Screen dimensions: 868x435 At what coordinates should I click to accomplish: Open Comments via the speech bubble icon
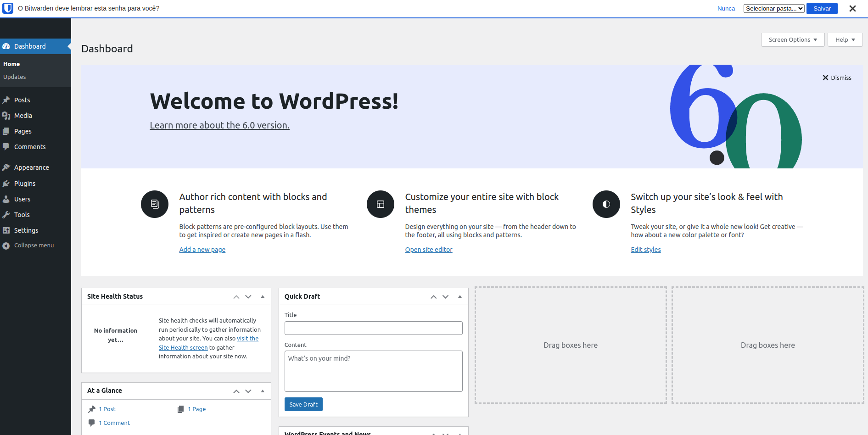tap(7, 147)
